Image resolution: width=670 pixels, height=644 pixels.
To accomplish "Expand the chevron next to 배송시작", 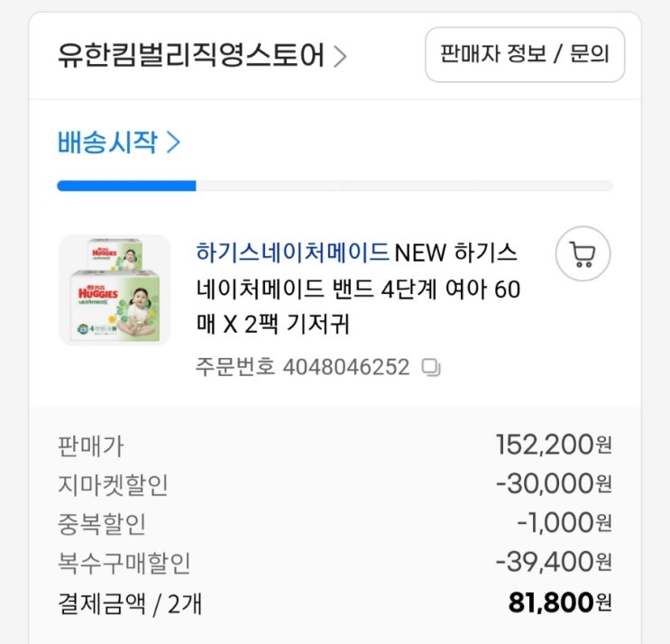I will click(174, 143).
